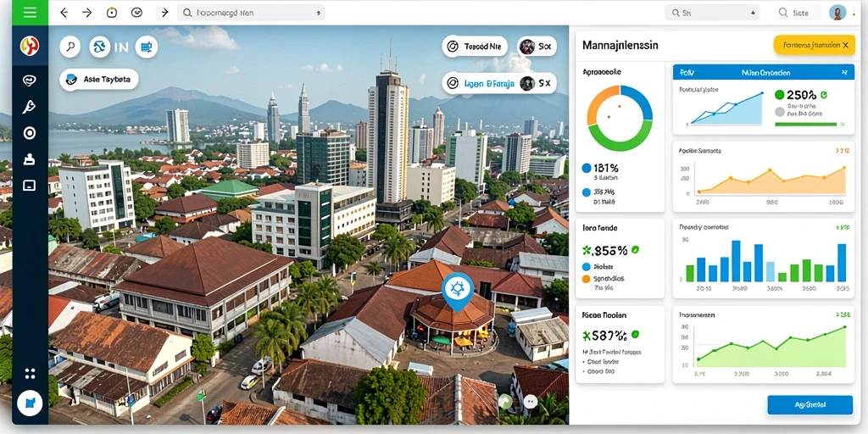Screen dimensions: 868x434
Task: Click the green line chart's last data point
Action: click(845, 328)
